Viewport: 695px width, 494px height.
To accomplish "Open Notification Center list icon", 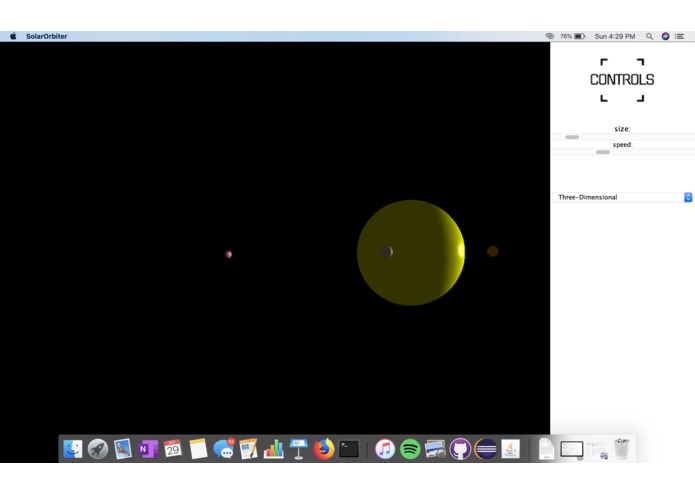I will coord(679,36).
